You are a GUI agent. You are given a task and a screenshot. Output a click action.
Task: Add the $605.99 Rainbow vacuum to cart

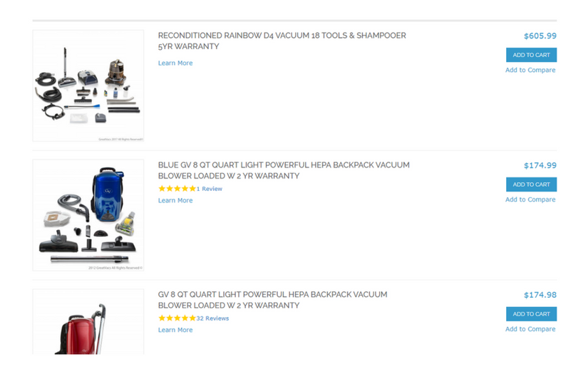pyautogui.click(x=532, y=55)
